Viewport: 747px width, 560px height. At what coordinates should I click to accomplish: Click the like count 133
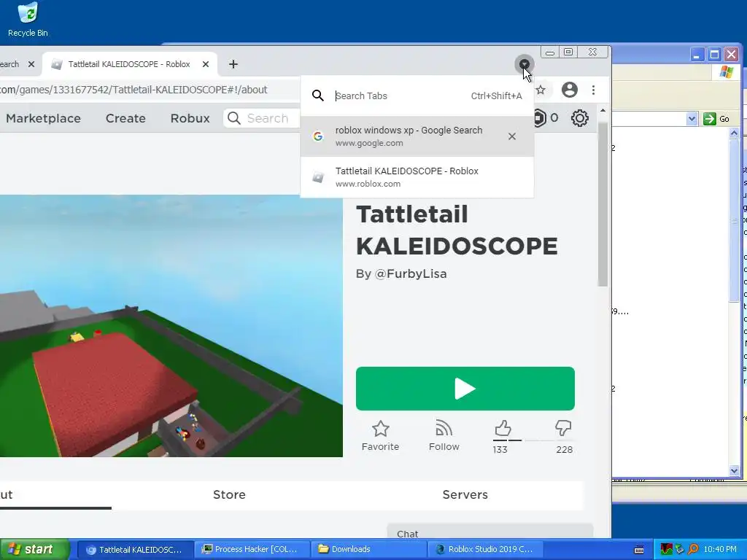(x=500, y=449)
